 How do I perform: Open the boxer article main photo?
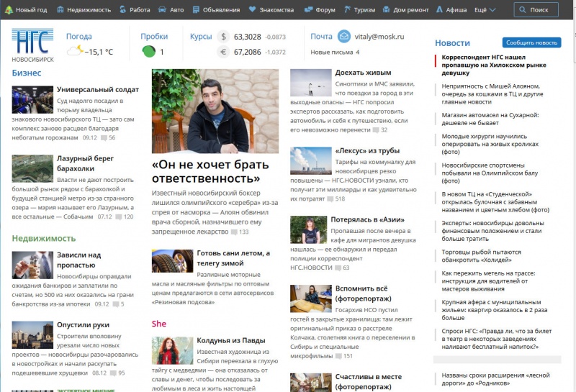pos(215,111)
